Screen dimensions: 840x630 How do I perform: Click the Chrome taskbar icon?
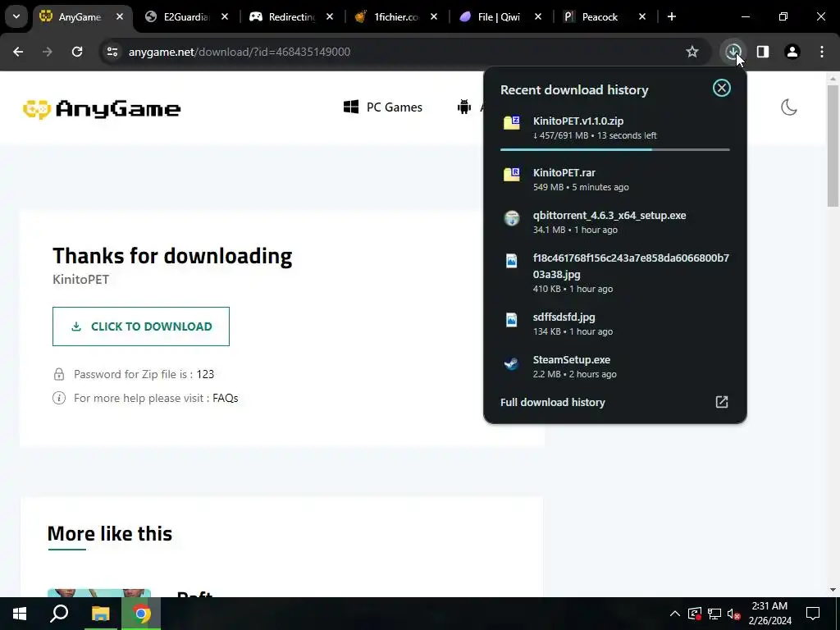[x=141, y=614]
